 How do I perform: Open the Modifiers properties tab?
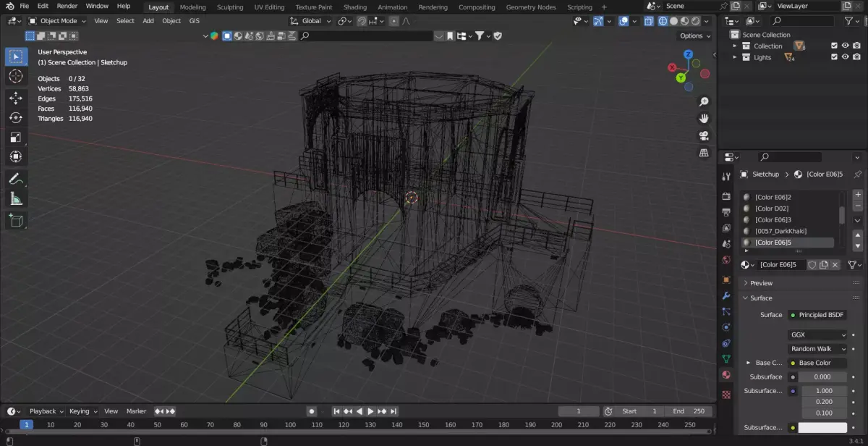726,295
